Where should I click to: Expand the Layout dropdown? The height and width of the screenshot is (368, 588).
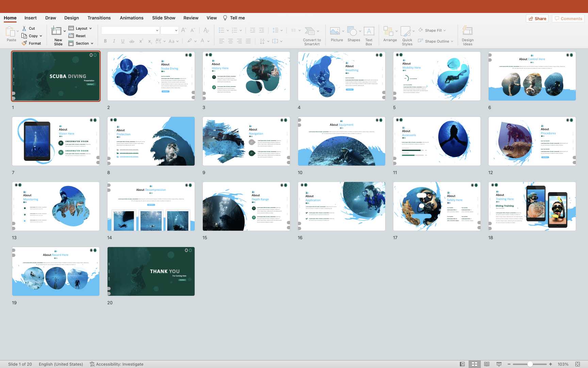tap(81, 28)
